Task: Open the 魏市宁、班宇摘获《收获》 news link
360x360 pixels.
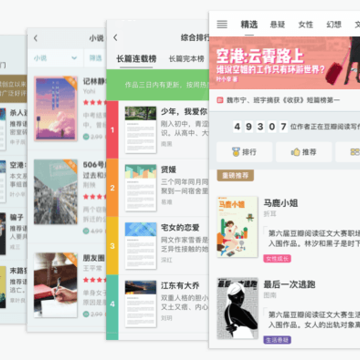Action: (283, 100)
